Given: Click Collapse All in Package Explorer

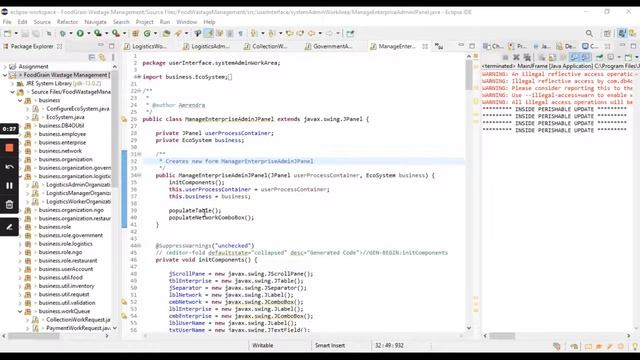Looking at the screenshot, I should [92, 57].
